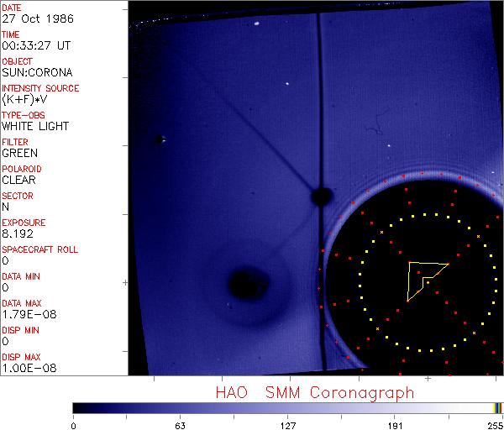
Task: Click the small dark round spot at image center
Action: (x=320, y=197)
